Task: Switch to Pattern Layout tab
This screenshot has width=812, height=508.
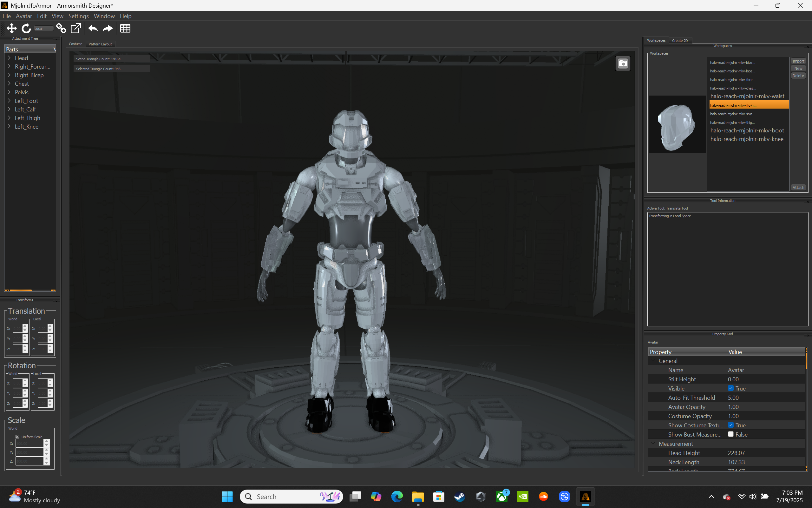Action: pyautogui.click(x=100, y=44)
